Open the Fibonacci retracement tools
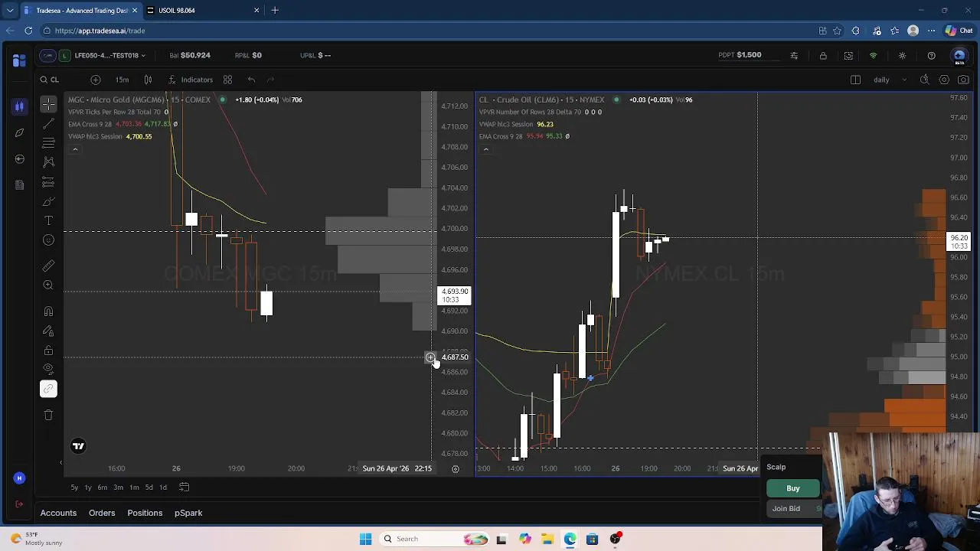The image size is (980, 551). [48, 143]
